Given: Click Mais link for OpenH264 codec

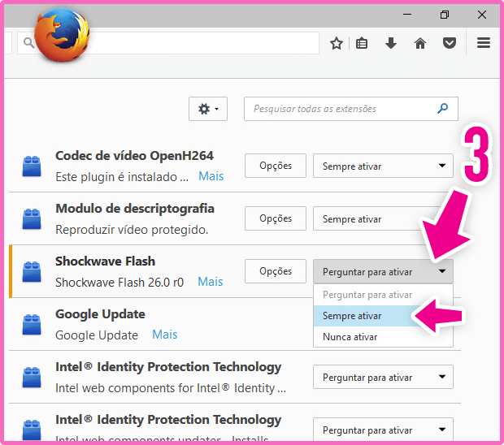Looking at the screenshot, I should [211, 176].
